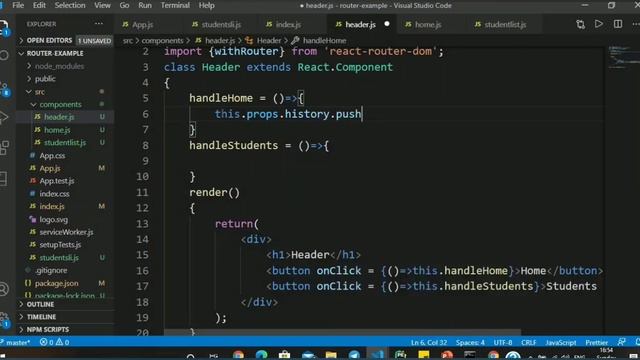Open the Help menu
The height and width of the screenshot is (360, 640).
coord(207,5)
